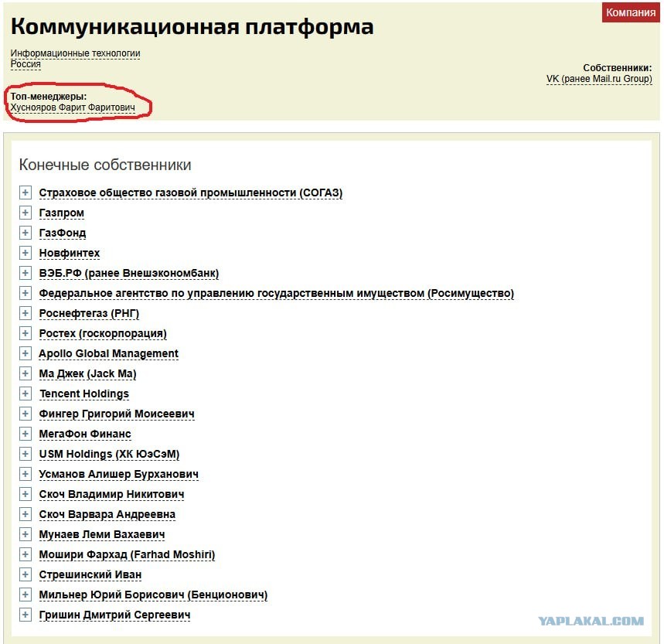Open the Россия country link
664x644 pixels.
click(26, 64)
